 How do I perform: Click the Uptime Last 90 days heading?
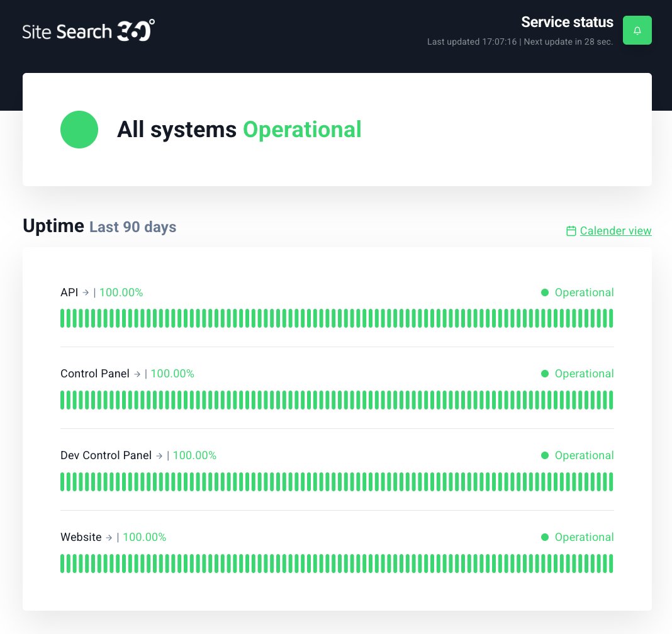99,226
